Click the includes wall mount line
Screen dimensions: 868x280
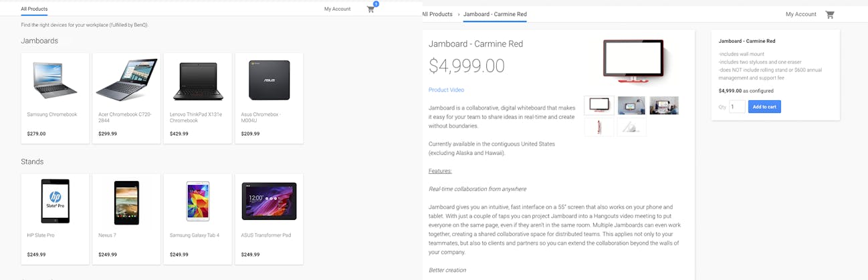pyautogui.click(x=742, y=54)
